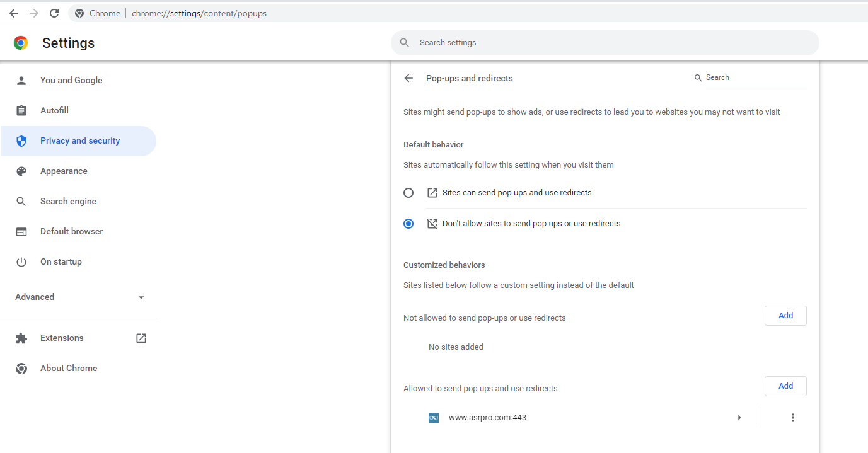The width and height of the screenshot is (868, 453).
Task: Open the three-dot menu for www.asrpro.com
Action: tap(792, 417)
